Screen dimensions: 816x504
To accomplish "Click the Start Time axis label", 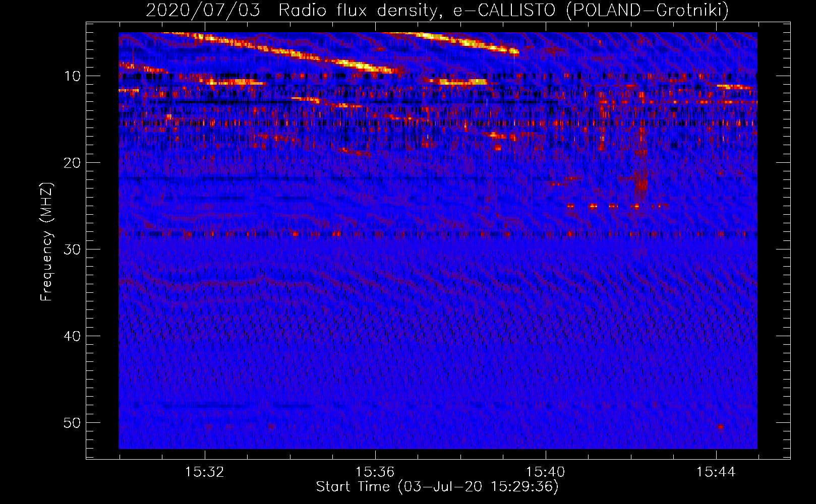I will (x=437, y=487).
